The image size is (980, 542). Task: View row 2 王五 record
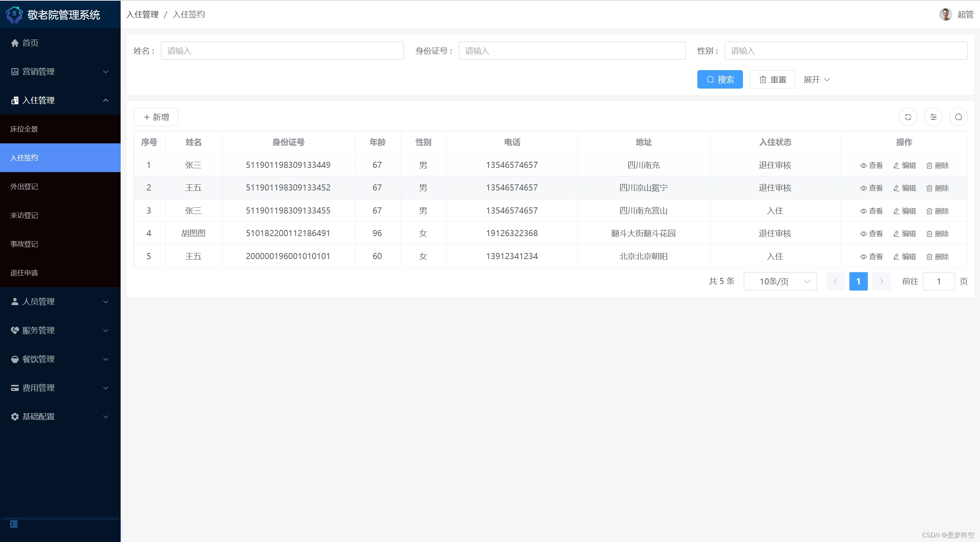coord(871,188)
